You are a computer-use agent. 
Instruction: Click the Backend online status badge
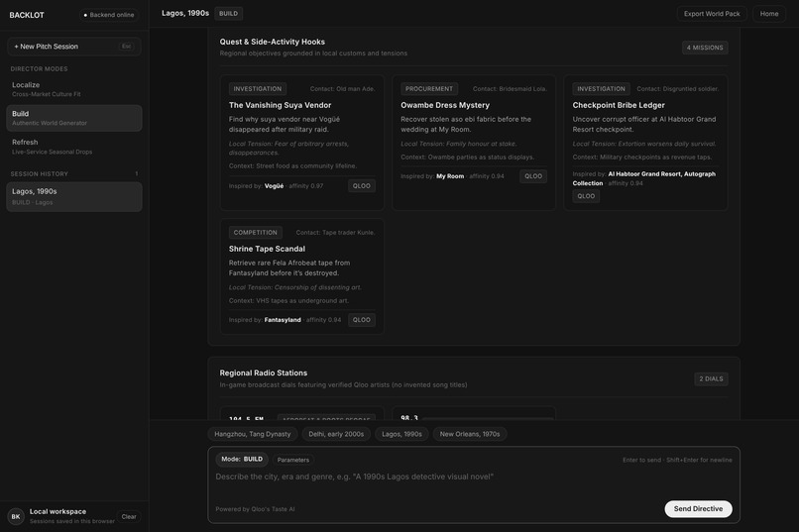[109, 15]
